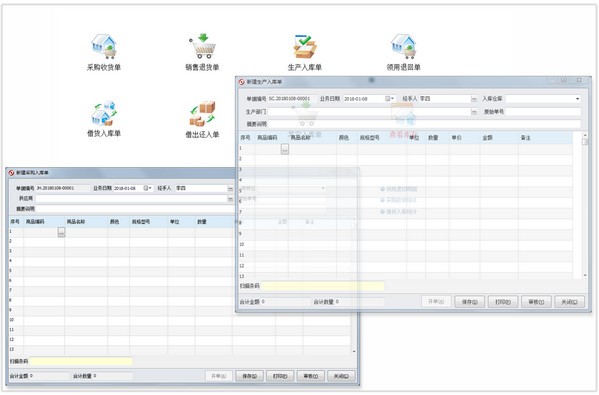
Task: Click 备注 column header in 生产入库单 grid
Action: click(545, 138)
